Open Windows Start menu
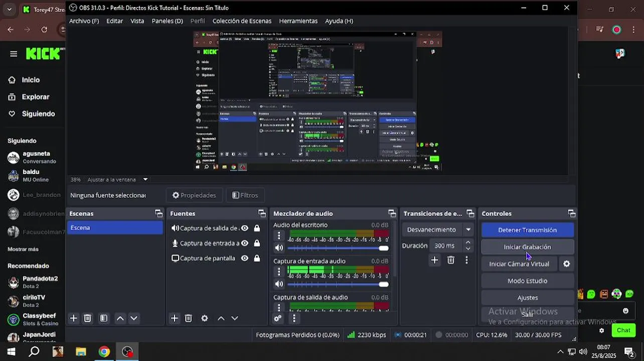 [x=11, y=351]
